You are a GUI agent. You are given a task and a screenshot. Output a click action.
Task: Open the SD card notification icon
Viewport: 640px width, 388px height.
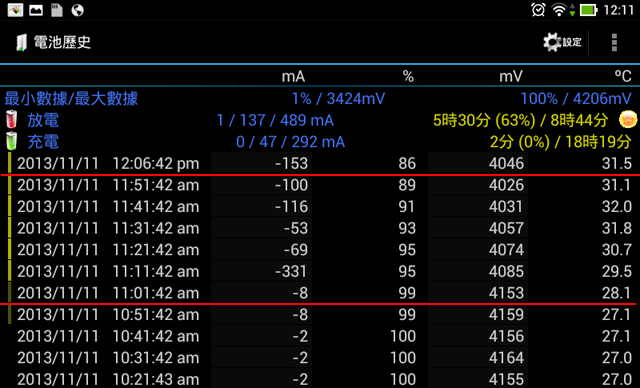57,10
